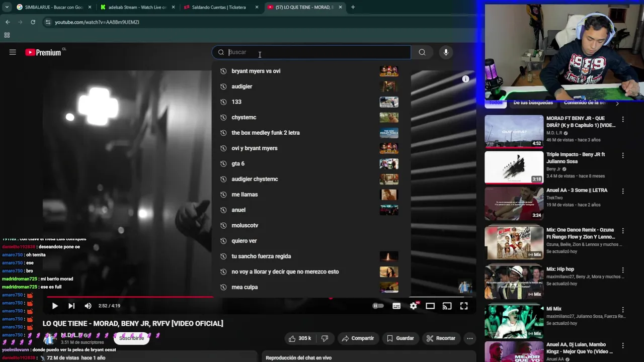Select suggestion 'audigier'

pyautogui.click(x=311, y=86)
